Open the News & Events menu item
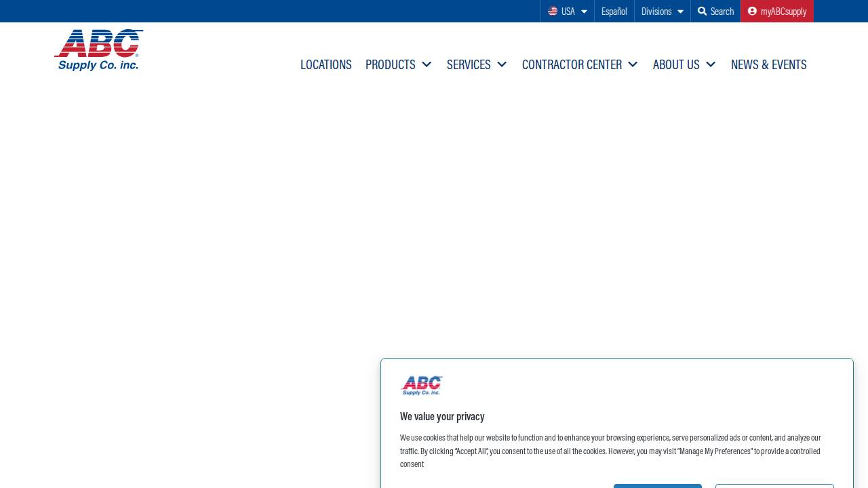The width and height of the screenshot is (868, 488). (x=768, y=64)
